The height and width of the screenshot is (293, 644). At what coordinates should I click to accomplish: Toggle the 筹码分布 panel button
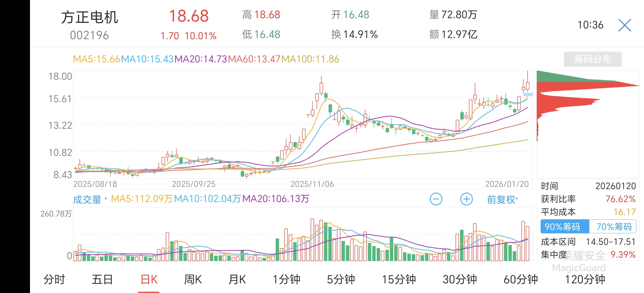[x=592, y=59]
